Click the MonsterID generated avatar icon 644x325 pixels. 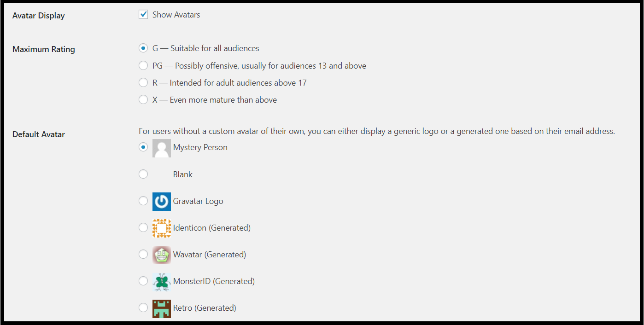pos(161,281)
